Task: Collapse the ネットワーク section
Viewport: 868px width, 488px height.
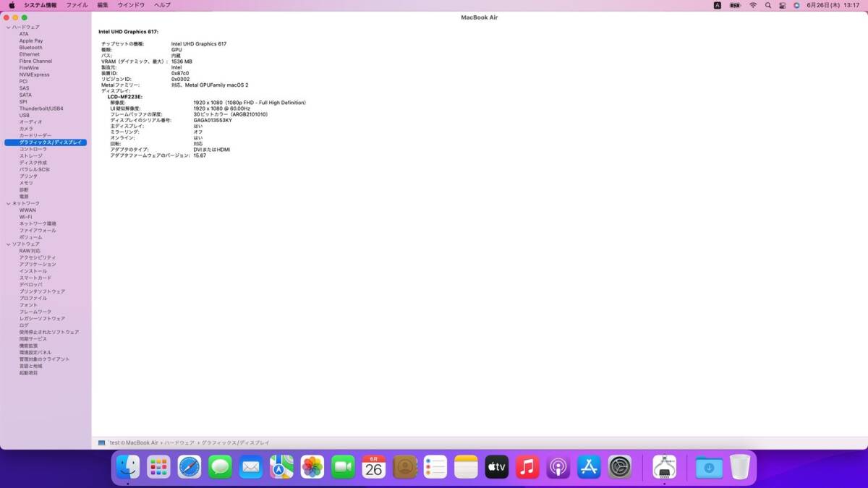Action: click(8, 204)
